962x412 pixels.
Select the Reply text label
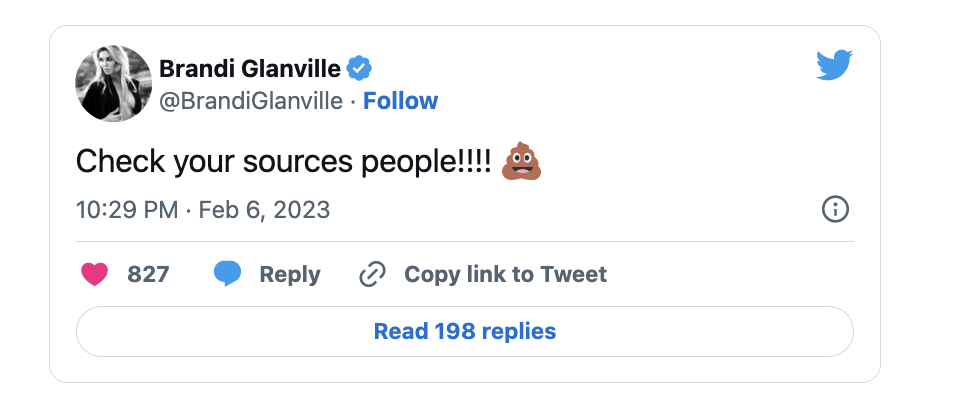(290, 274)
